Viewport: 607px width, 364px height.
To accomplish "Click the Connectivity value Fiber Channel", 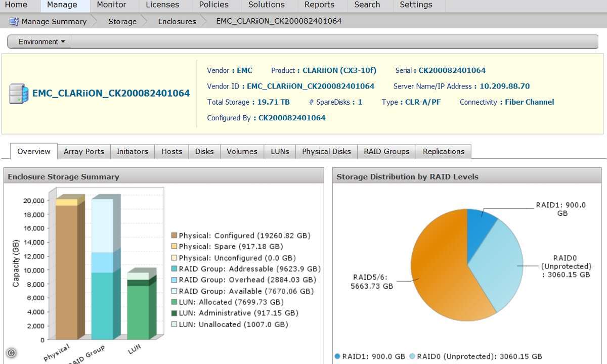I will 530,102.
